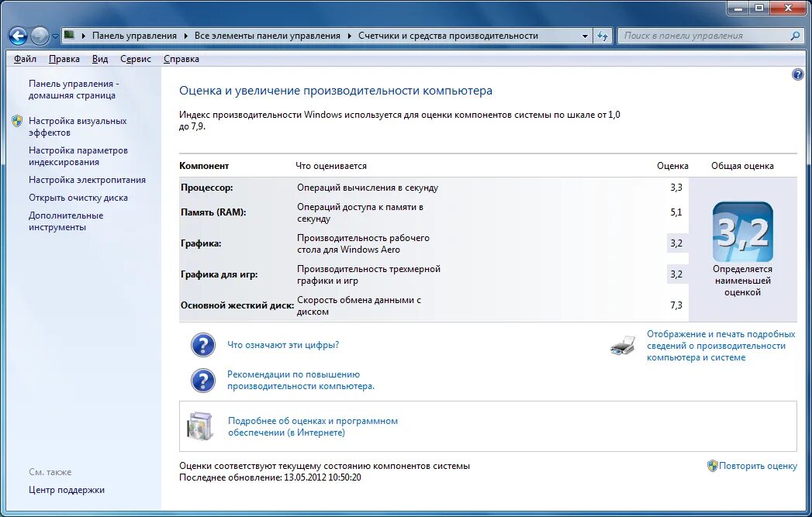Click question icon beside Что означают эти цифры
The height and width of the screenshot is (517, 812).
click(203, 345)
